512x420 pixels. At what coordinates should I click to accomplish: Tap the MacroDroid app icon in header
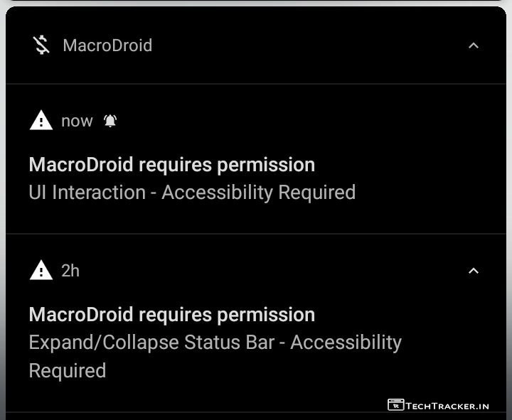41,45
